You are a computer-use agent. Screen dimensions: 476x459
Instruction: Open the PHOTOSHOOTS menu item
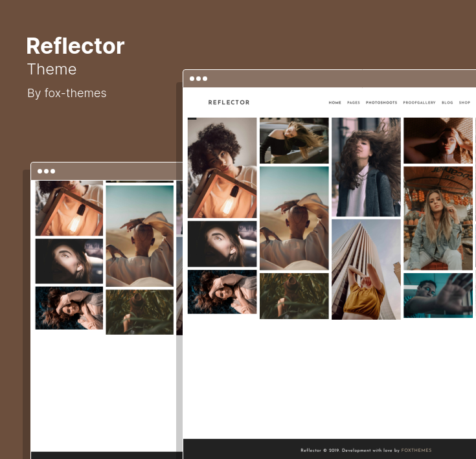(381, 102)
